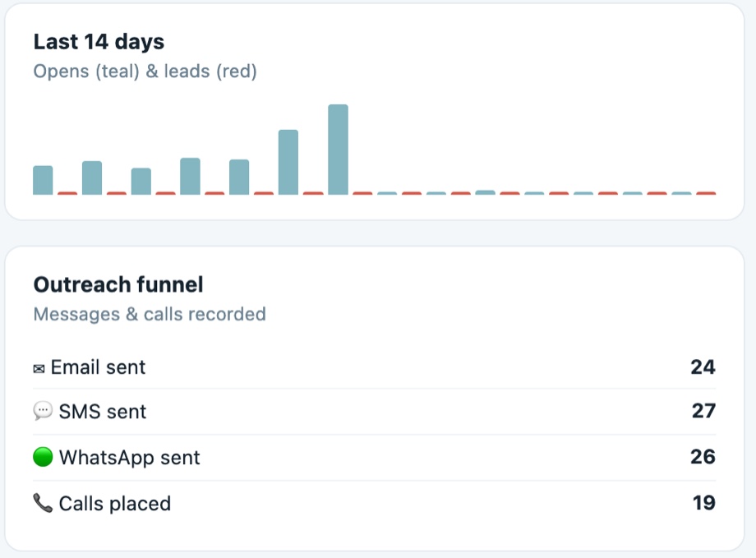
Task: Click the speech bubble icon beside SMS sent
Action: [43, 412]
